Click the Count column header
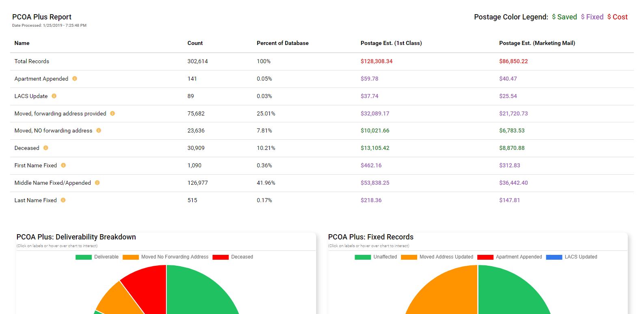The width and height of the screenshot is (644, 314). [195, 43]
